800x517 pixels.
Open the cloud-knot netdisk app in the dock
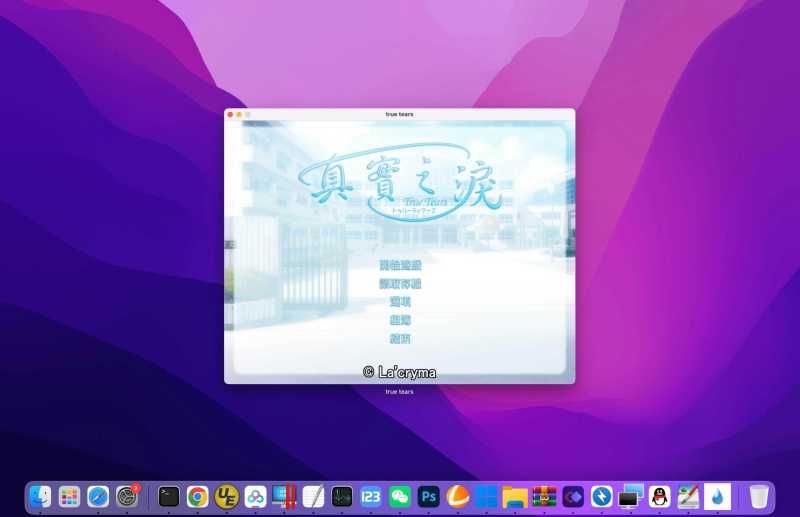point(255,497)
